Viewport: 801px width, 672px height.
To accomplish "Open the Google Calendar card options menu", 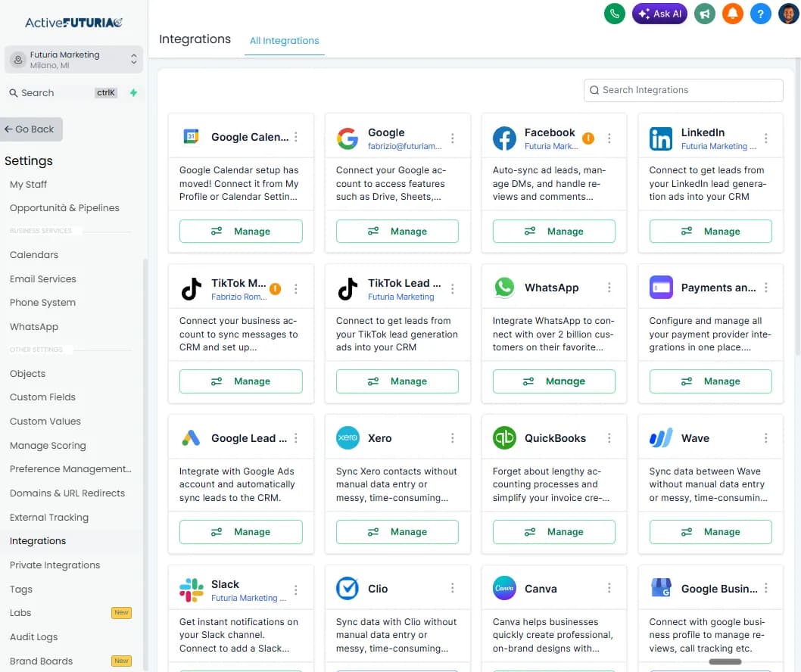I will coord(296,137).
